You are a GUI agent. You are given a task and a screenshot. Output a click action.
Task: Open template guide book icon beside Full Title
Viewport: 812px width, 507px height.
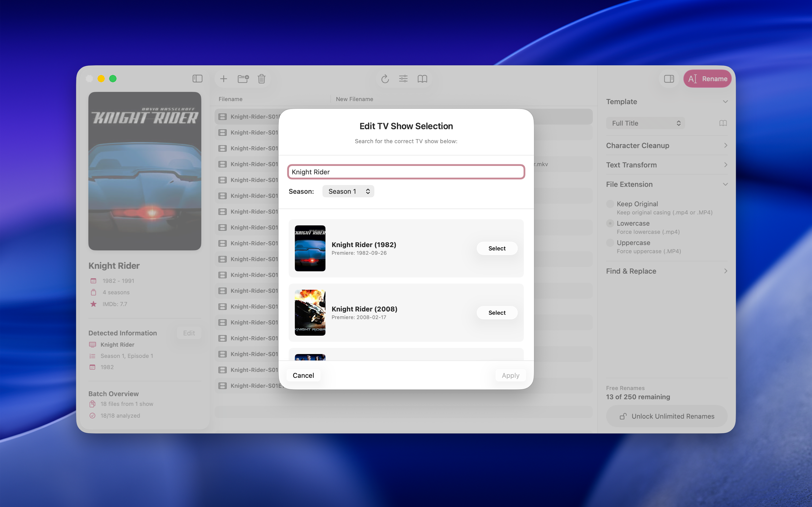pos(723,123)
